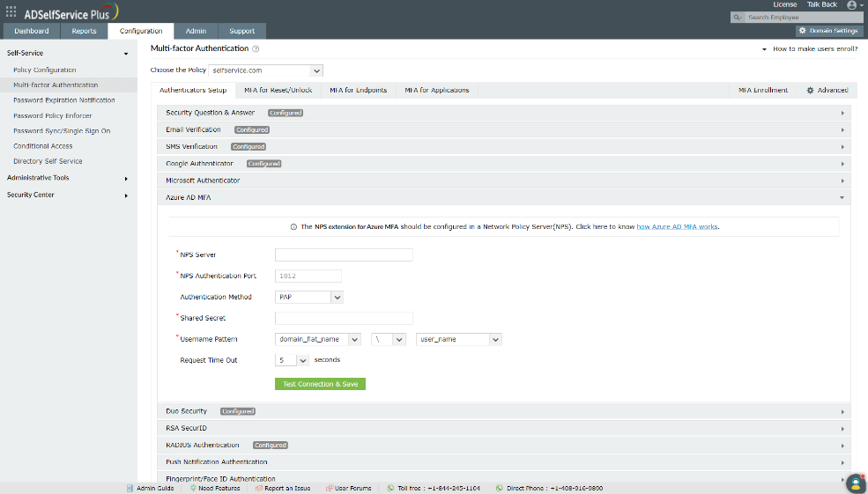868x494 pixels.
Task: Open the apps grid icon
Action: click(x=11, y=11)
